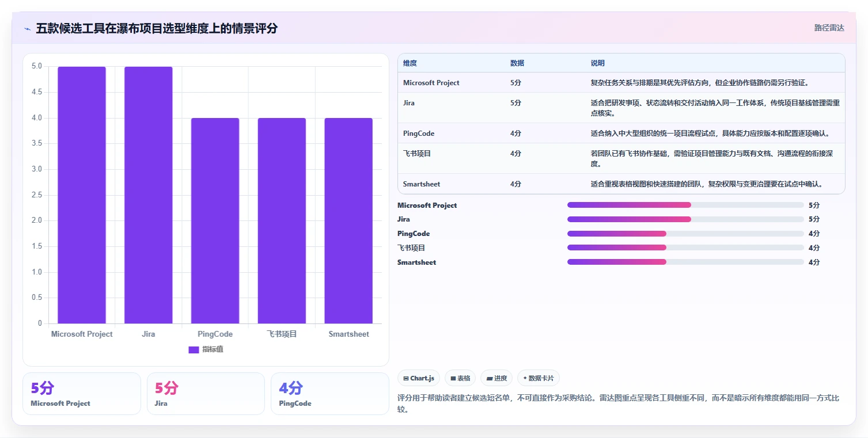868x438 pixels.
Task: Select the Chart.js tag chip
Action: point(419,378)
